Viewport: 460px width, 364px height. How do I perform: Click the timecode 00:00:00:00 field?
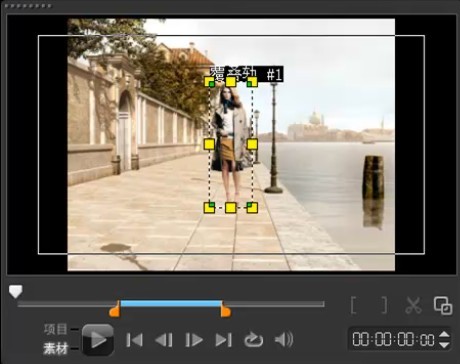tap(393, 340)
